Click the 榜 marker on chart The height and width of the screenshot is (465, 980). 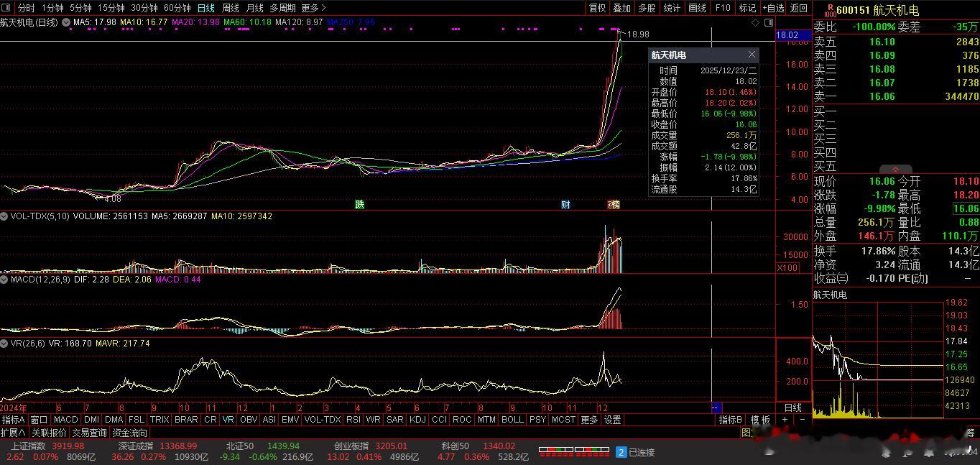click(x=614, y=204)
